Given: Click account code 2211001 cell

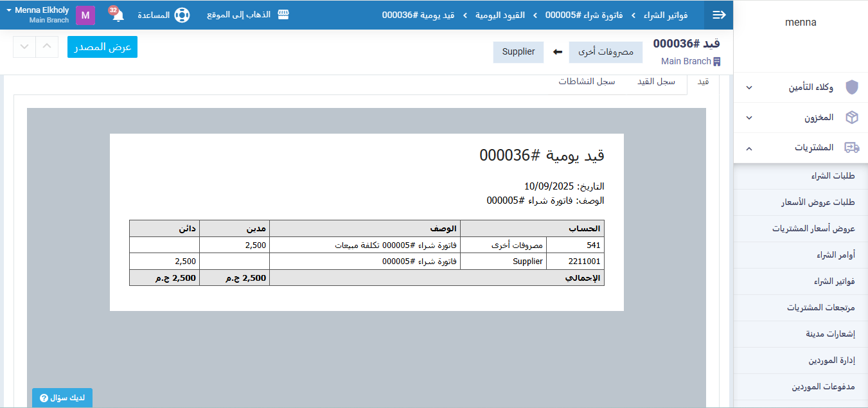Looking at the screenshot, I should pyautogui.click(x=575, y=262).
